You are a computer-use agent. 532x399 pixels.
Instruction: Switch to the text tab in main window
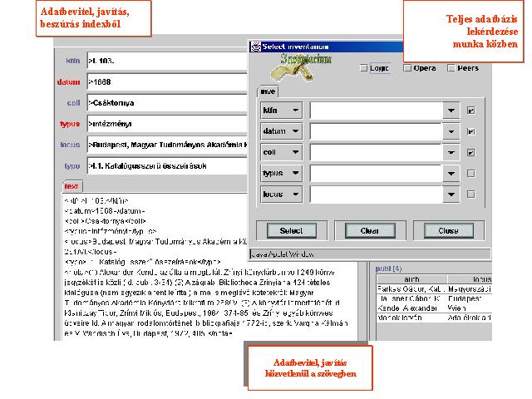point(71,186)
